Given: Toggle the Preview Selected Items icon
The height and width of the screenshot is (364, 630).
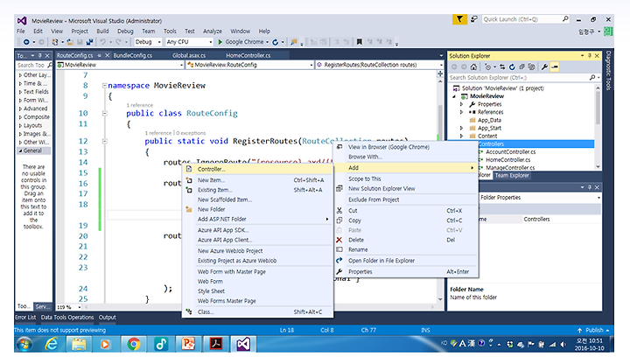Looking at the screenshot, I should click(555, 67).
